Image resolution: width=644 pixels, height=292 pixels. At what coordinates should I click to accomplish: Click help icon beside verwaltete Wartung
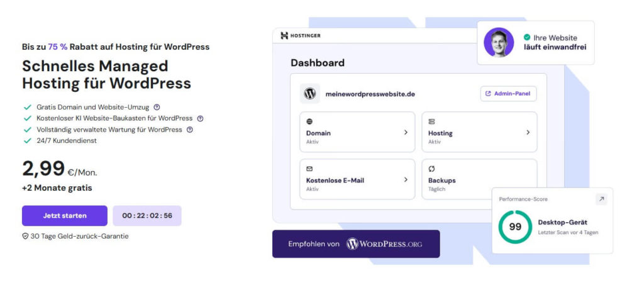tap(189, 130)
